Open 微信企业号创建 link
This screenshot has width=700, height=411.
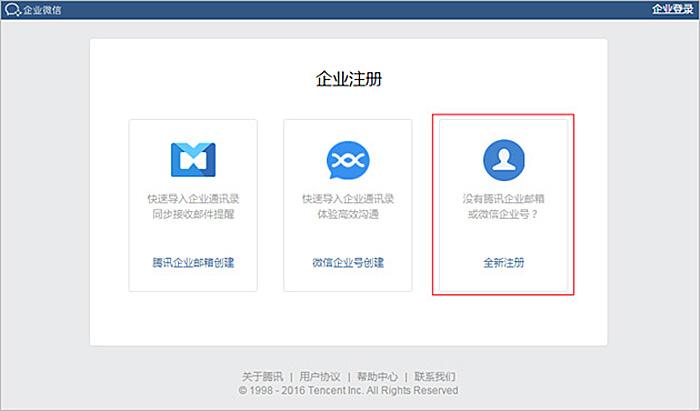pyautogui.click(x=348, y=262)
